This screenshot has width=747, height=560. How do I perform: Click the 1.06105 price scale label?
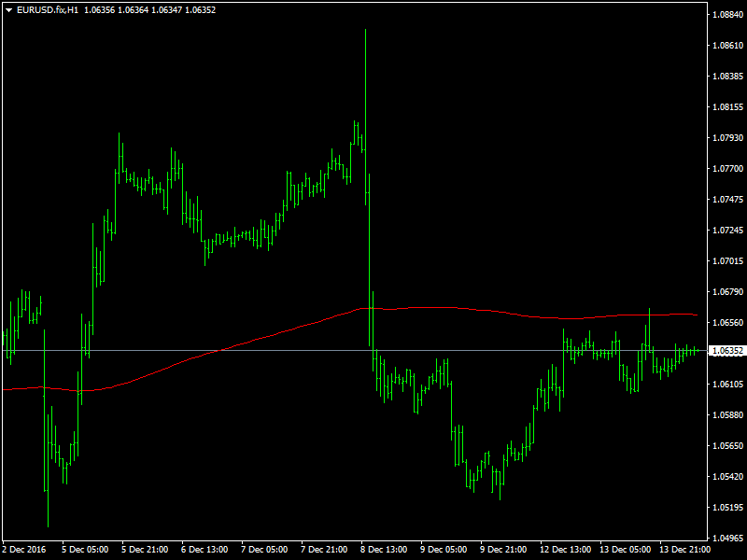(727, 385)
